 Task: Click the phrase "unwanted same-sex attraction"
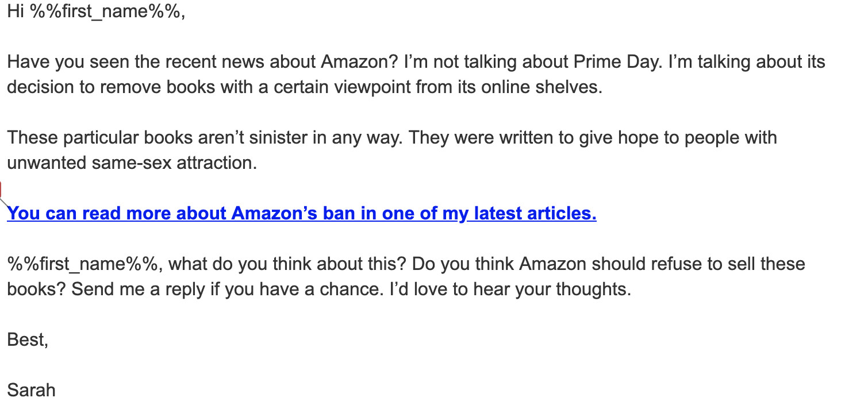pos(132,163)
